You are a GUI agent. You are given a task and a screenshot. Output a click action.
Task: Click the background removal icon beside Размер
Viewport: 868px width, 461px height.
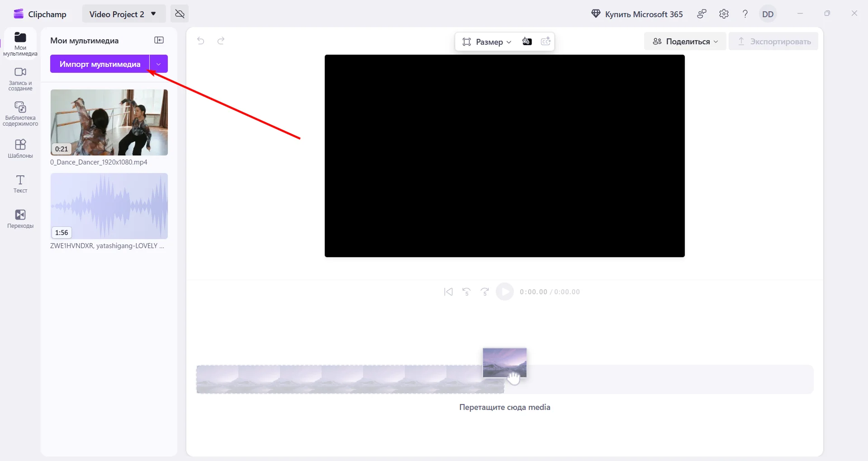click(527, 42)
